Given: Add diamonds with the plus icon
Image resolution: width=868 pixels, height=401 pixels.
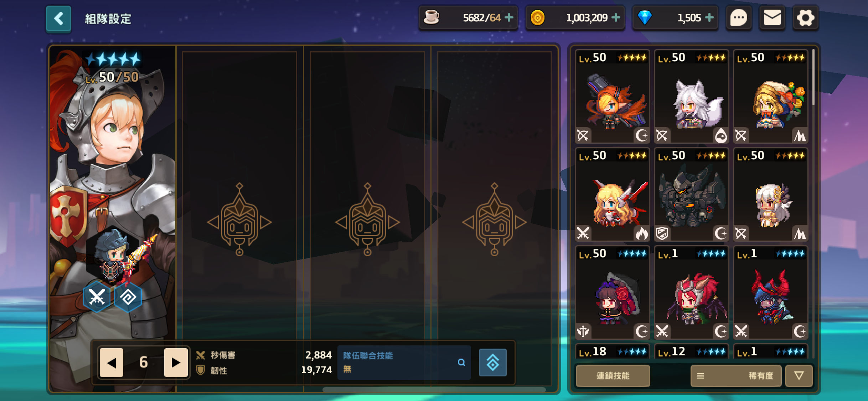Looking at the screenshot, I should 709,17.
